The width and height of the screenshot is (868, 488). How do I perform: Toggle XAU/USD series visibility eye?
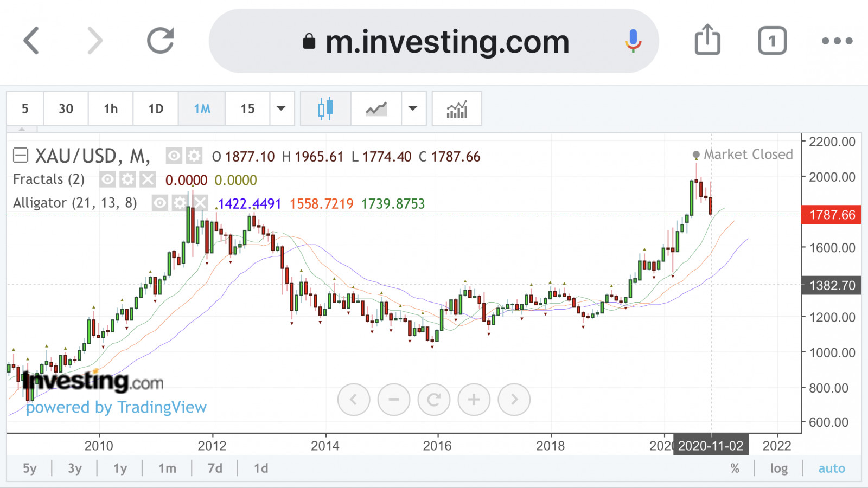tap(174, 156)
